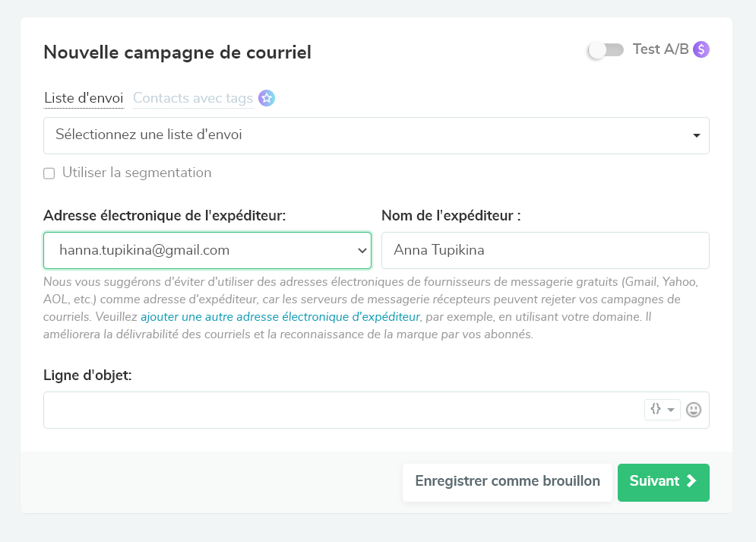The image size is (756, 542).
Task: Expand the sender email address dropdown
Action: pyautogui.click(x=207, y=250)
